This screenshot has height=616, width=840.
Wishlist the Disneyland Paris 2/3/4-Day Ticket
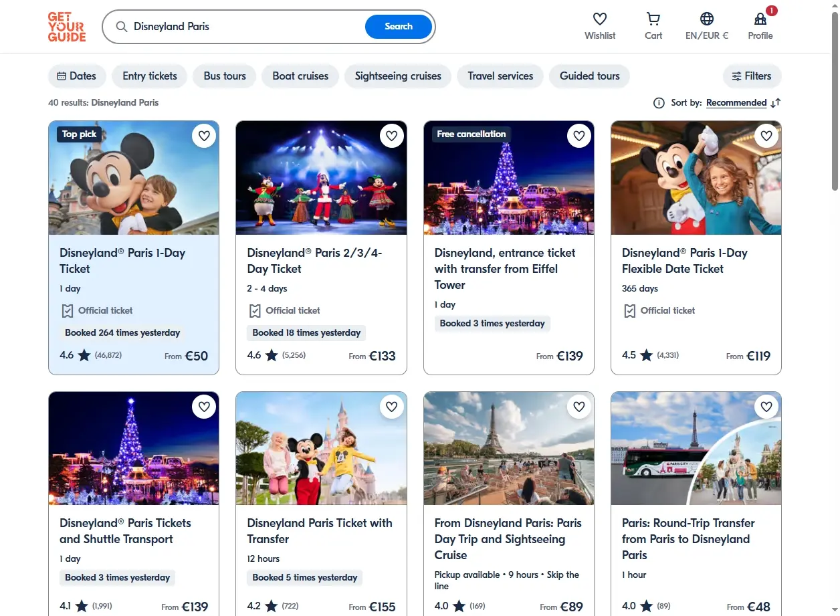(392, 136)
